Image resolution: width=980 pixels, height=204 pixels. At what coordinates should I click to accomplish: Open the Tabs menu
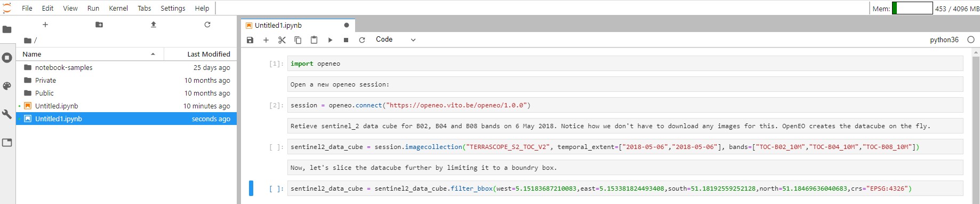[x=144, y=8]
